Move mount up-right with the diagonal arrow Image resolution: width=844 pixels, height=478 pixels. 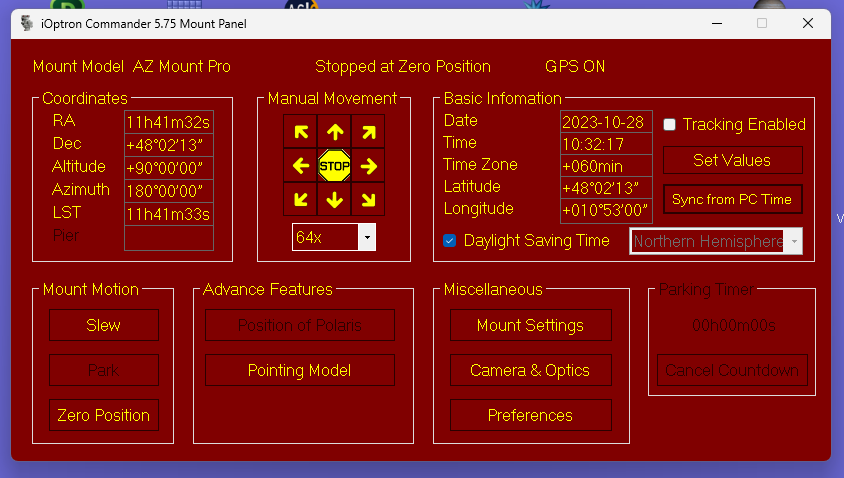click(x=368, y=132)
